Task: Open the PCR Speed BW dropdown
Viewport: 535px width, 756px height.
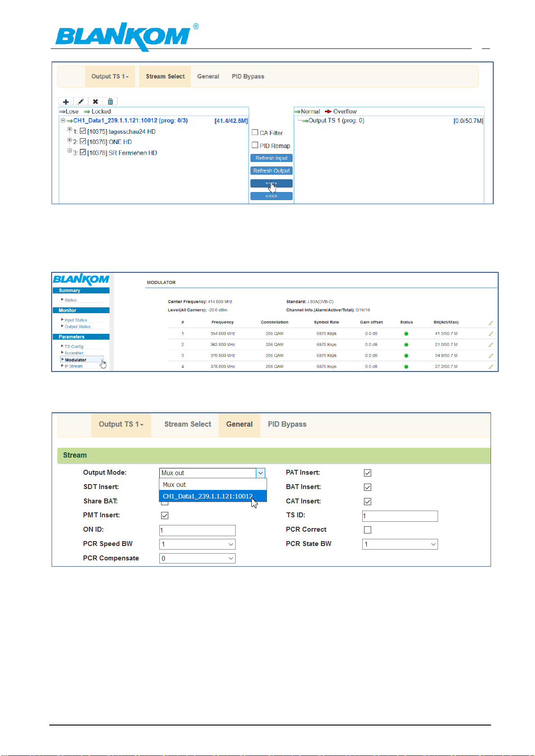Action: 197,544
